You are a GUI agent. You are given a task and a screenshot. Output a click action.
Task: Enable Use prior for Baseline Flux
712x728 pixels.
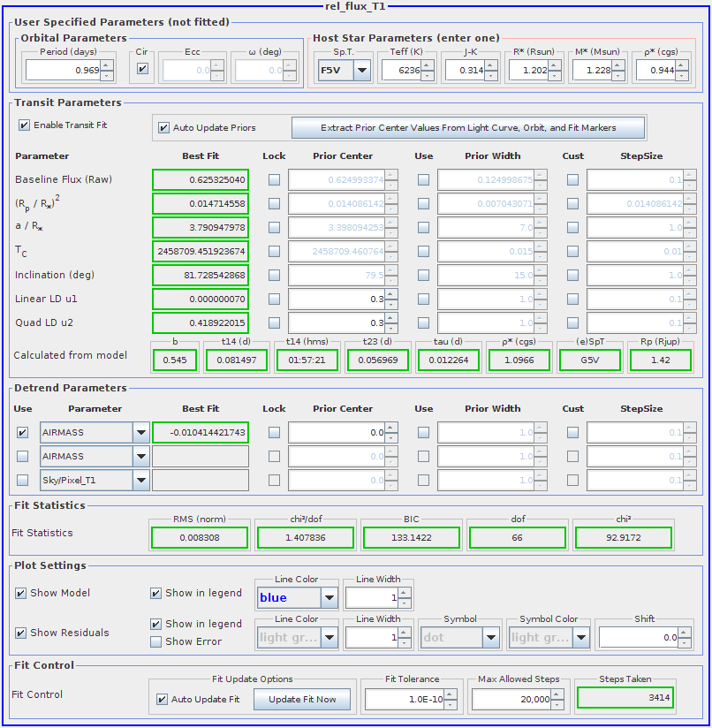(423, 179)
